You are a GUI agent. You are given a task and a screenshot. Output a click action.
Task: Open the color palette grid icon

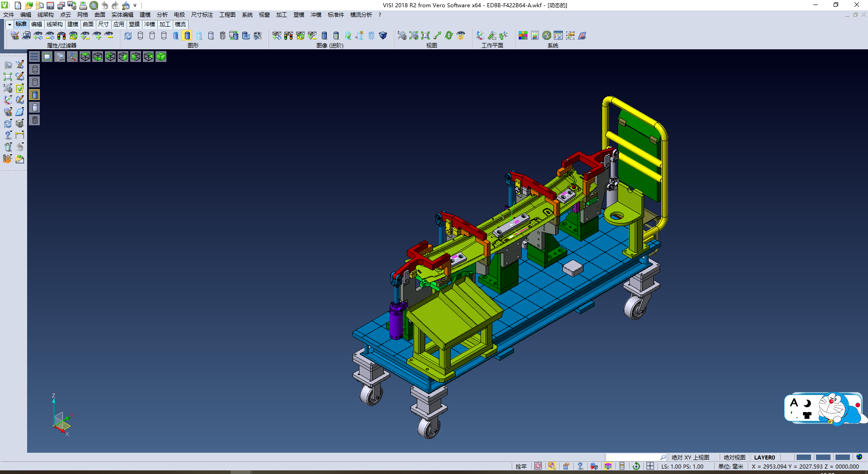coord(523,35)
